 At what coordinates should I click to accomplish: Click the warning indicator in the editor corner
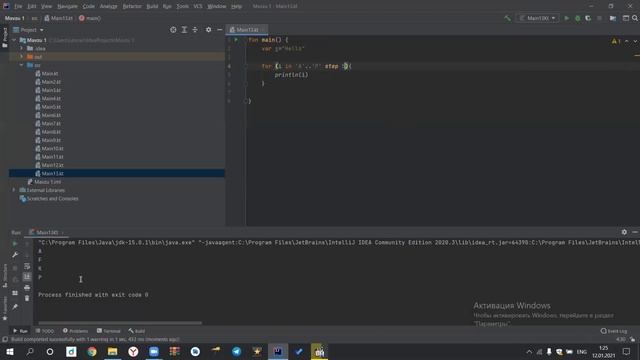(x=616, y=41)
